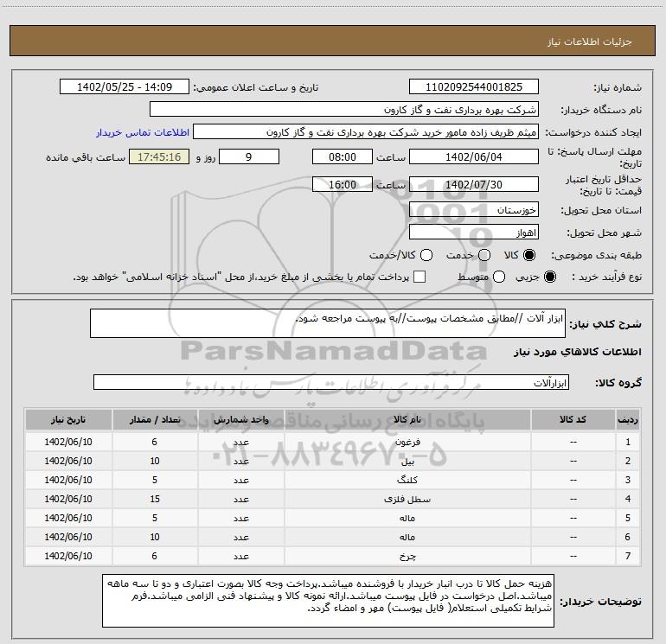Open اطلاعات تماس خریدار link
The height and width of the screenshot is (644, 666).
[x=143, y=132]
